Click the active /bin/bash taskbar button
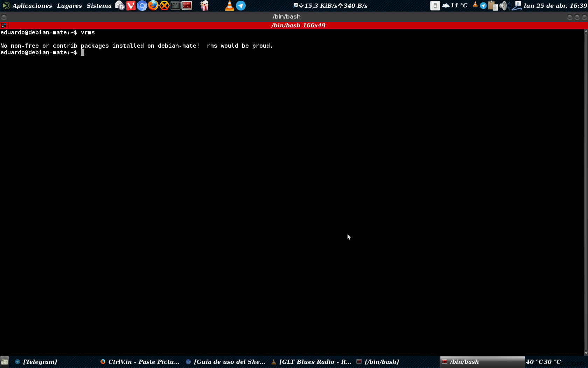This screenshot has width=588, height=368. pyautogui.click(x=482, y=362)
